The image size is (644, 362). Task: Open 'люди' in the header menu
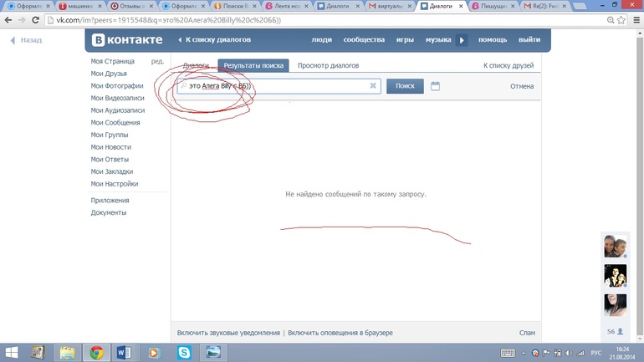tap(322, 40)
